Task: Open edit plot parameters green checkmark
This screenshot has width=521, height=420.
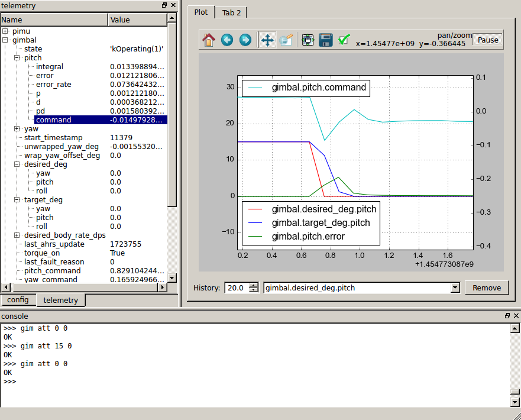Action: coord(344,40)
